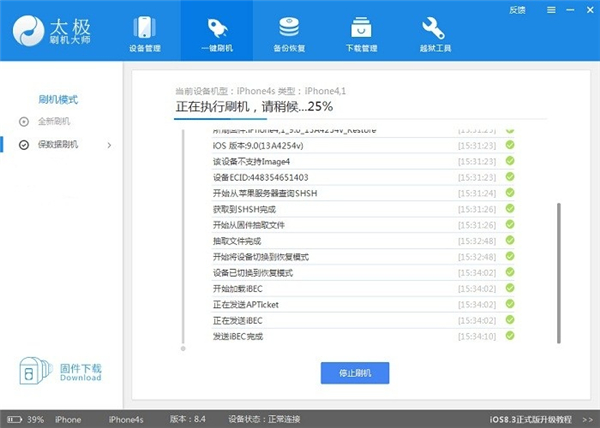The image size is (600, 428).
Task: Click the 刷机模式 sidebar heading
Action: coord(57,100)
